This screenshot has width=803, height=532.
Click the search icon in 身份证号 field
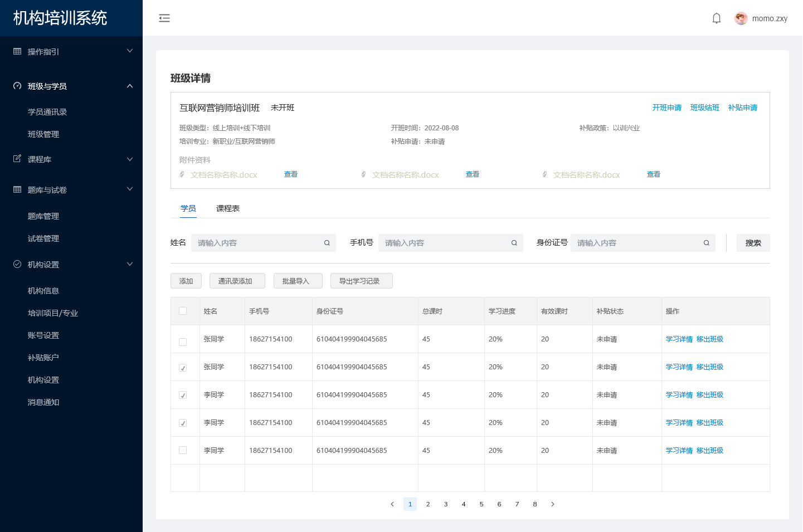coord(706,243)
